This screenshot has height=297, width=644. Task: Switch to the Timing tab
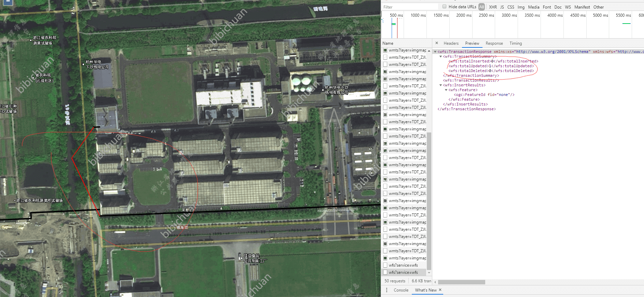[516, 43]
